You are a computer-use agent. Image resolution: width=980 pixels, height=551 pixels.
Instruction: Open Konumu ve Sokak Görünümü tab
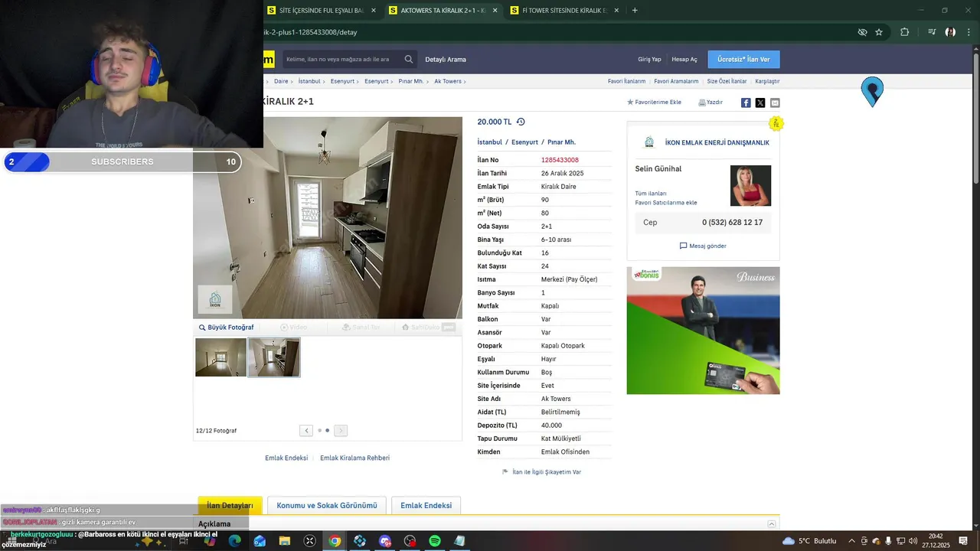tap(327, 505)
